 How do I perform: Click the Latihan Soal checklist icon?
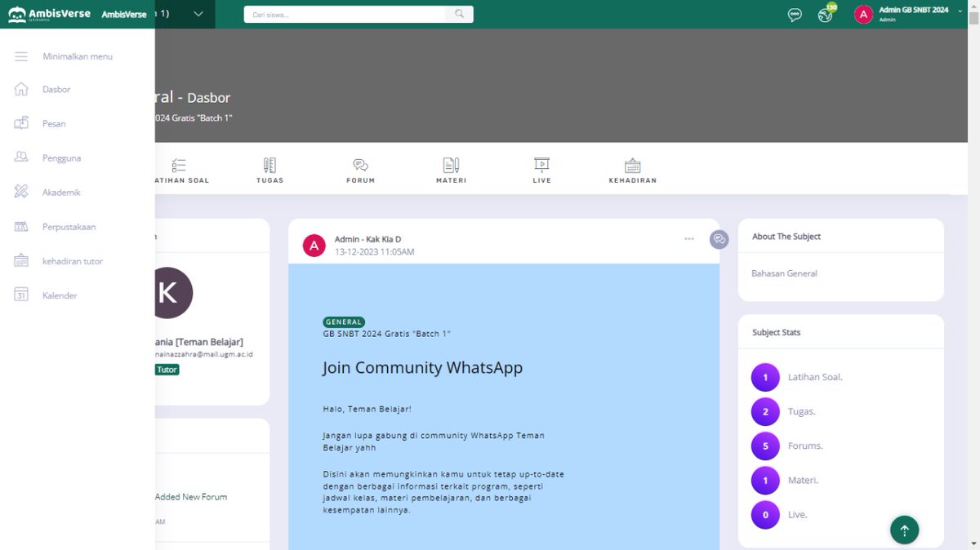[179, 165]
